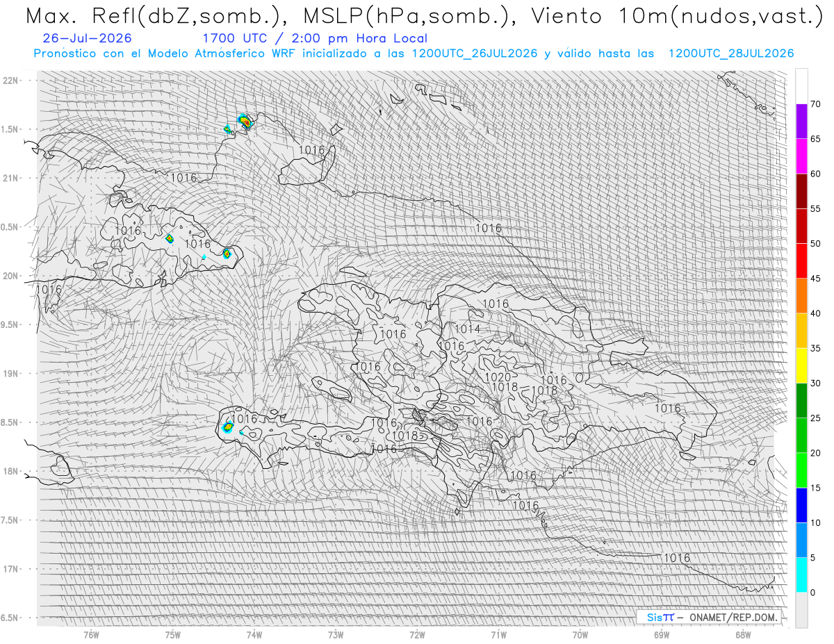Click the "70W" longitude axis label
The height and width of the screenshot is (644, 834).
(580, 635)
